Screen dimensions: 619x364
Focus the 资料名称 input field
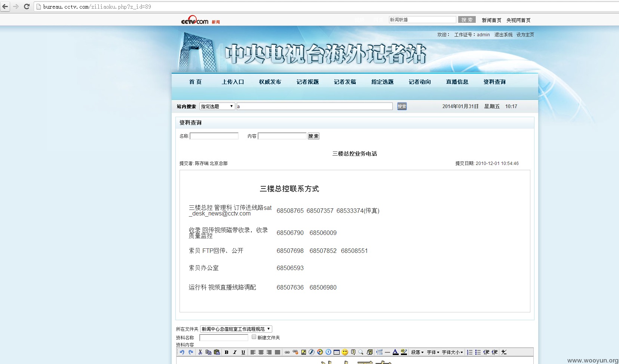(224, 338)
